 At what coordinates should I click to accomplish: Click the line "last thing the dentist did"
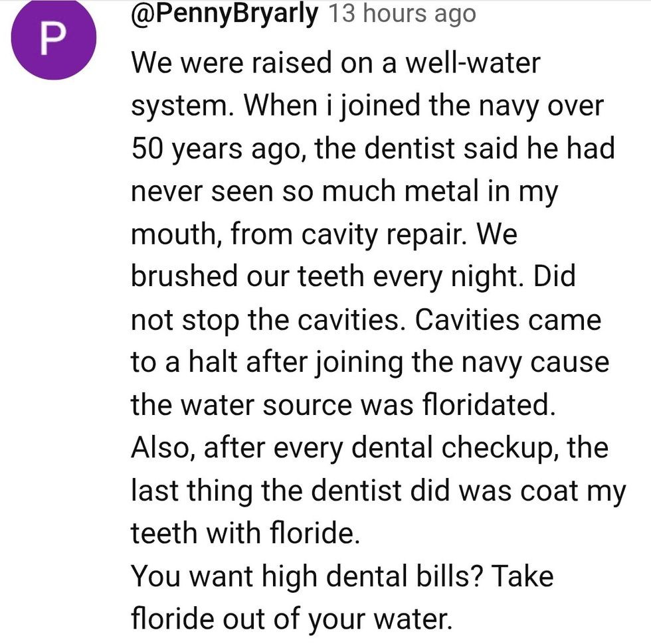[x=378, y=492]
